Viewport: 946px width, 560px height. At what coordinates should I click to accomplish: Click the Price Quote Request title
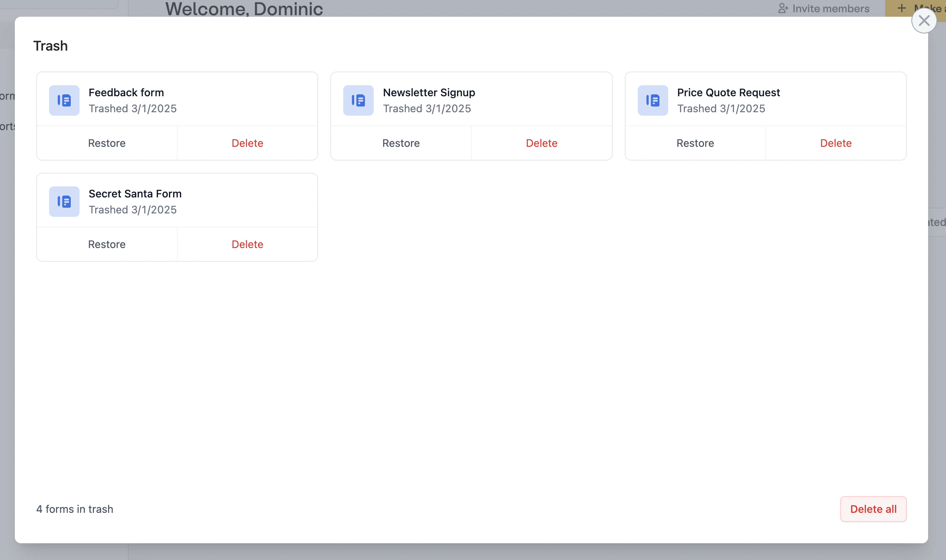click(728, 92)
